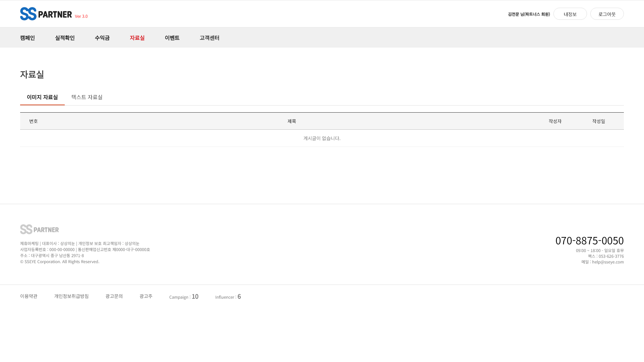Screen dimensions: 644x362
Task: Switch to the 이미지 자료실 tab
Action: (42, 97)
